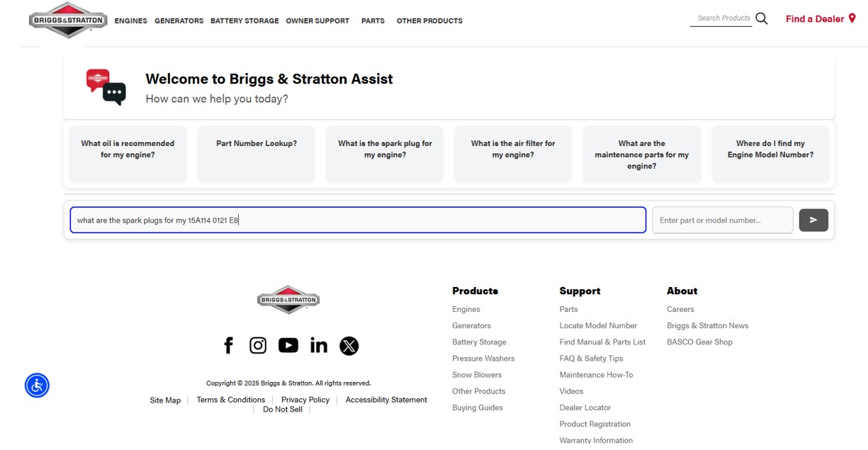Open the Generators header menu
Screen dimensions: 868x450
tap(179, 21)
